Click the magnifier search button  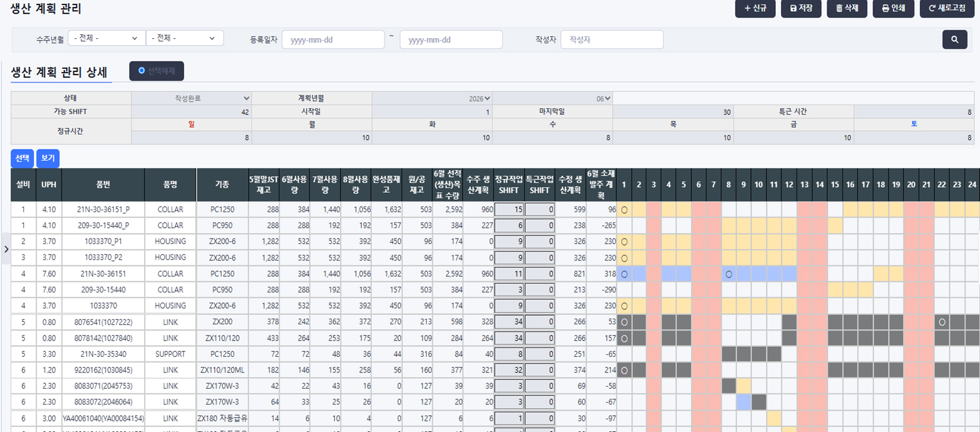click(954, 39)
